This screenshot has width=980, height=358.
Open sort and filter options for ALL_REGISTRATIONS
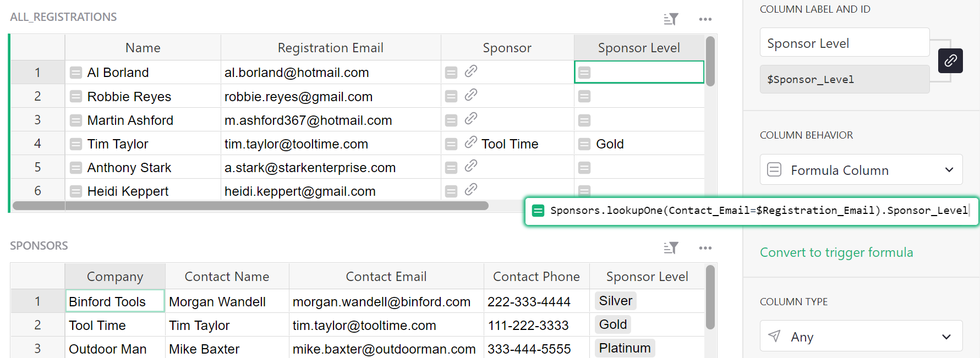point(671,18)
